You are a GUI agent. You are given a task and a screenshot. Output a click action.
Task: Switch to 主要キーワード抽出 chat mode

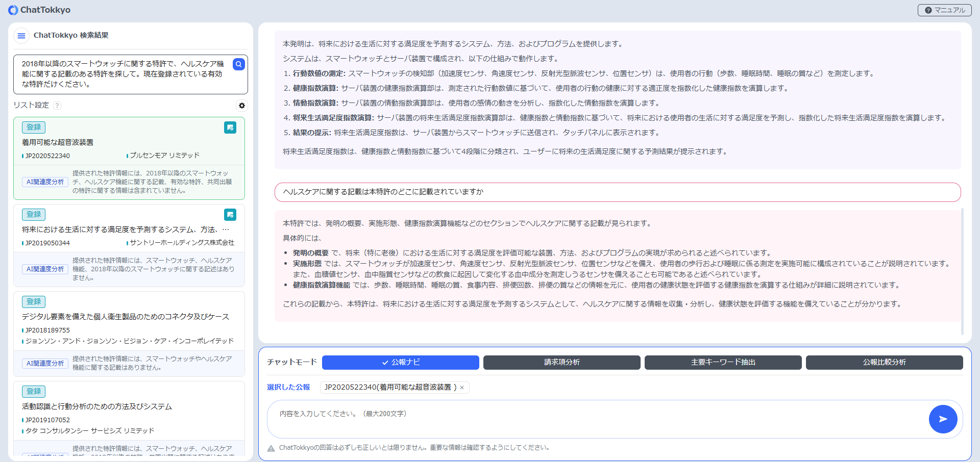point(723,363)
